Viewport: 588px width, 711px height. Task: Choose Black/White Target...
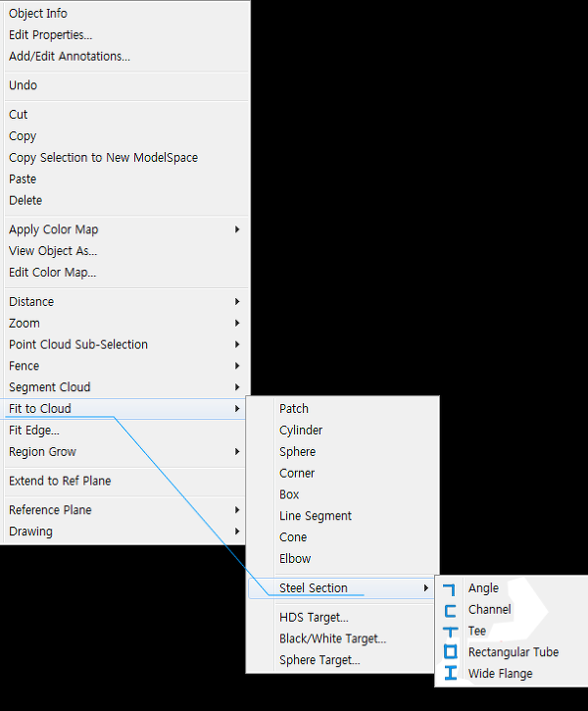(333, 638)
